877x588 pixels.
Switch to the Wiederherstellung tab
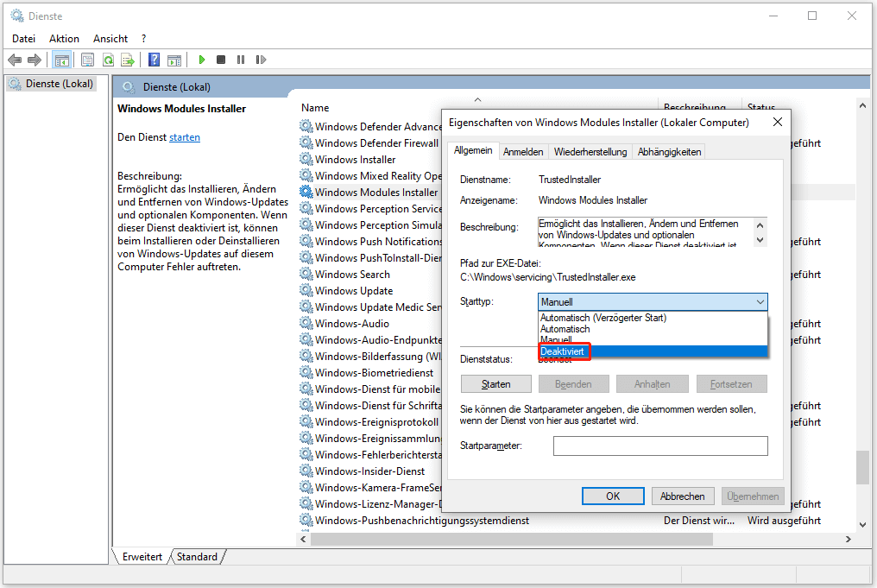590,152
